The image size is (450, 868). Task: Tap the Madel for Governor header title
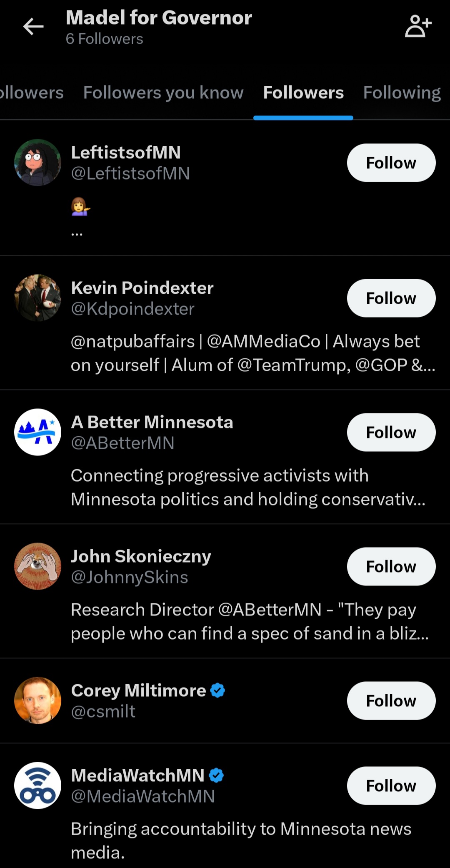(x=159, y=18)
